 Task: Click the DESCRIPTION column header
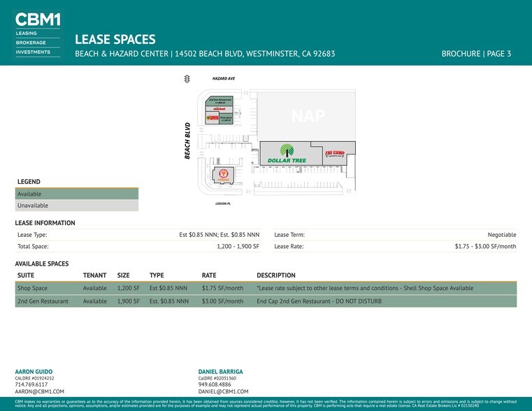(x=276, y=275)
